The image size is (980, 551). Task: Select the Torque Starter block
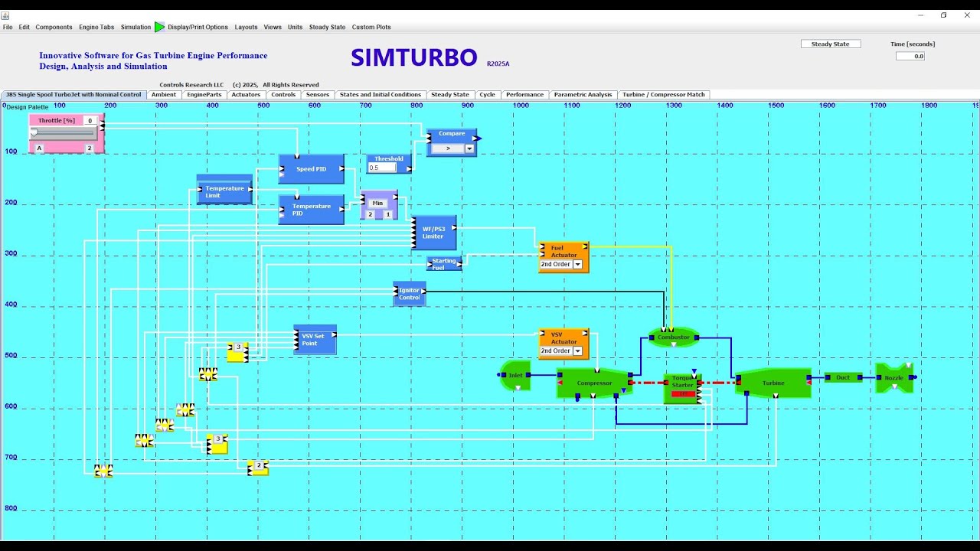682,389
